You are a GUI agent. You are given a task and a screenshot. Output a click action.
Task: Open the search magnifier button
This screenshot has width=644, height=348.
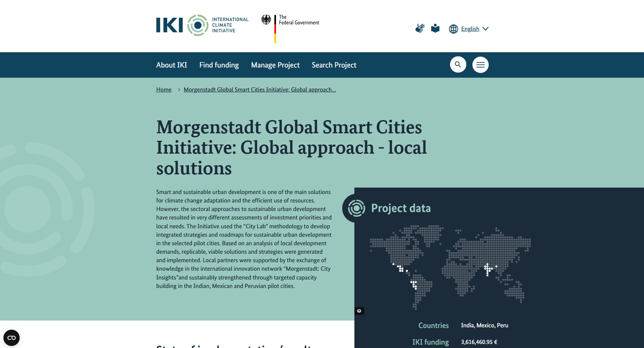(458, 64)
